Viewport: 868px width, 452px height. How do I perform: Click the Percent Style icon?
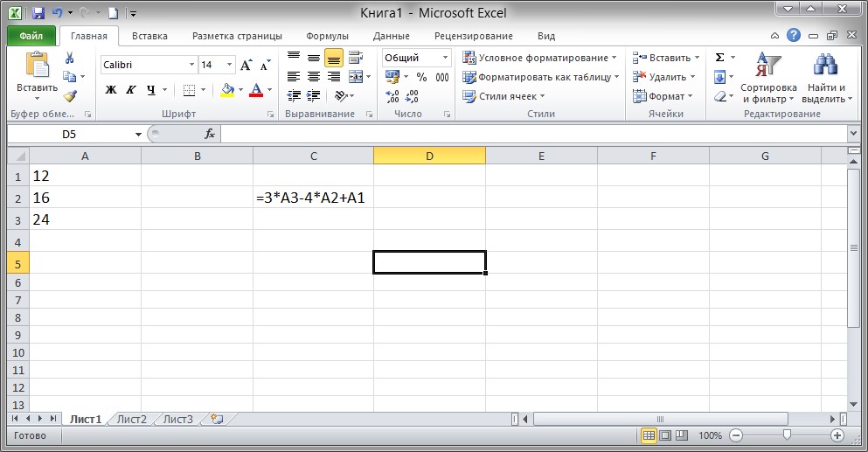pyautogui.click(x=421, y=77)
